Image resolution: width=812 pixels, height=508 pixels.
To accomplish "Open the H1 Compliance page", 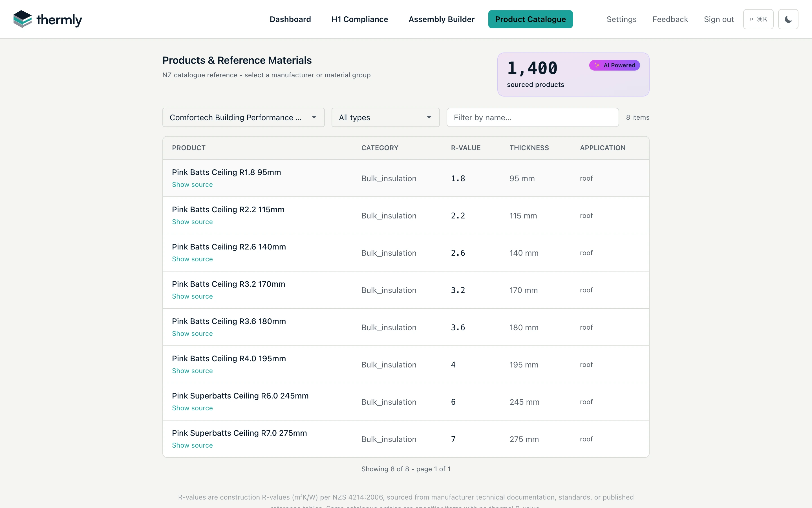I will tap(360, 19).
